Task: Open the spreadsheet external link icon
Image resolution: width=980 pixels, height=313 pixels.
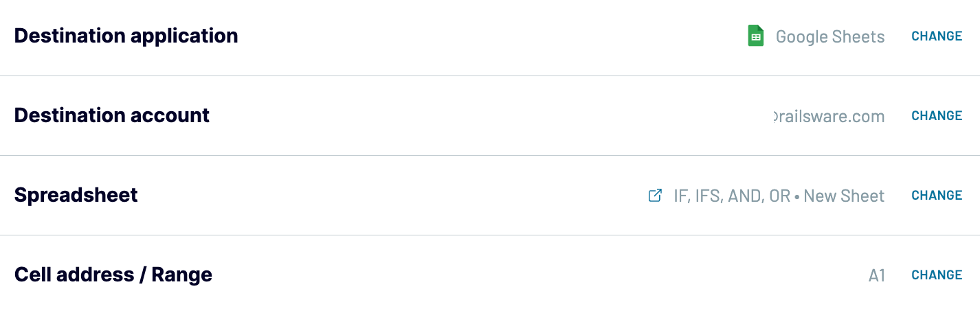Action: (x=655, y=196)
